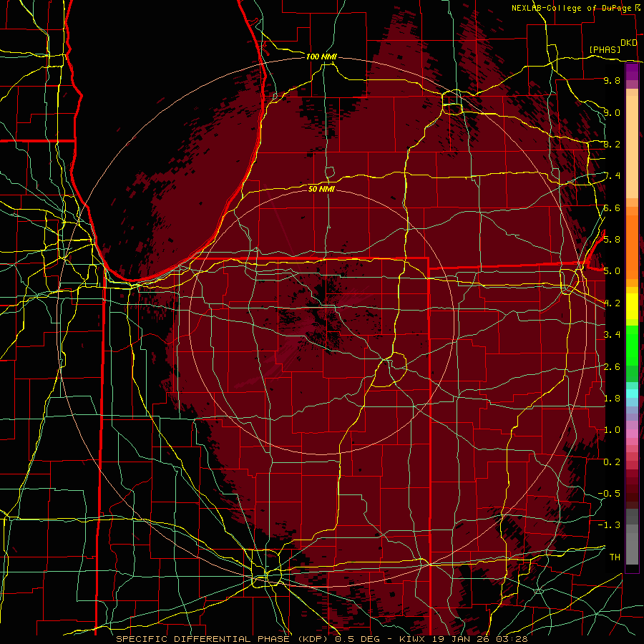Click the yellow band of the color bar

click(632, 306)
